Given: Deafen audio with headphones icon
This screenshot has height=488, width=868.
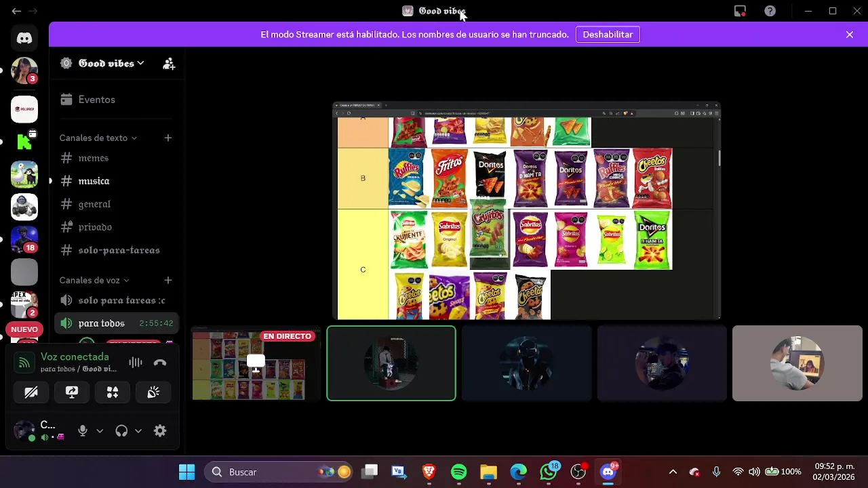Looking at the screenshot, I should (x=121, y=431).
